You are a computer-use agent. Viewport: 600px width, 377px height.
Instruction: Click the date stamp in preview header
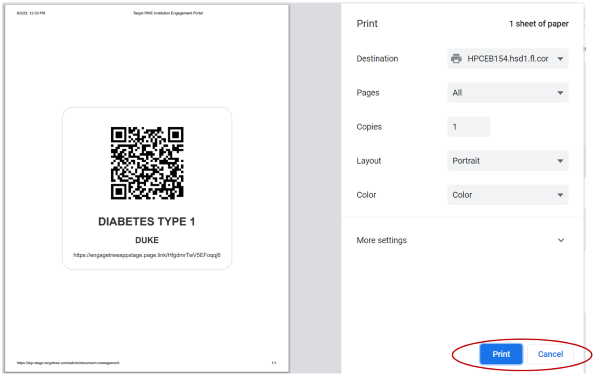(x=31, y=13)
